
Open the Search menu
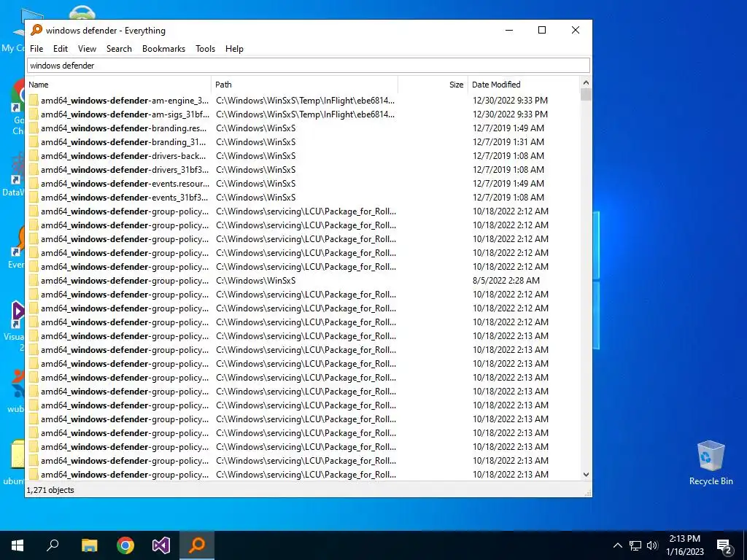click(119, 49)
